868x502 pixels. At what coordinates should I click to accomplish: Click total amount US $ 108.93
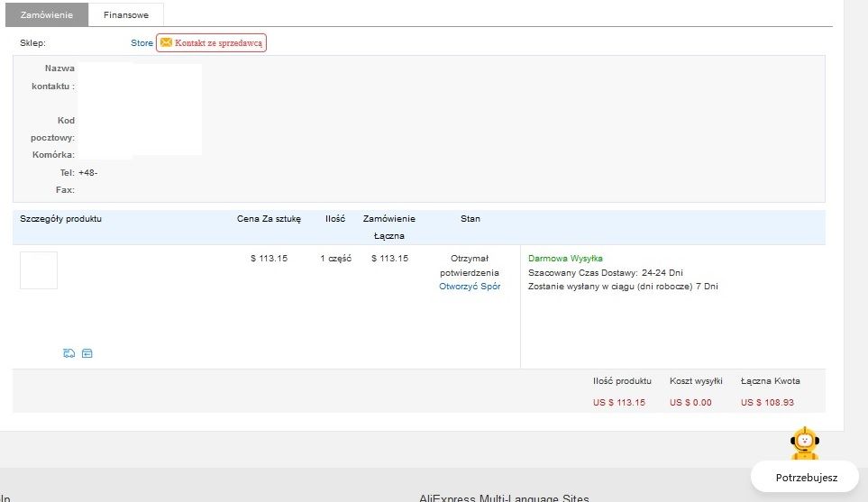click(x=767, y=402)
